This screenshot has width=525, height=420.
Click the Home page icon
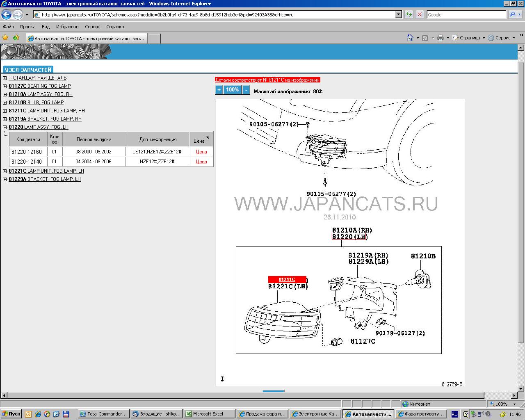pyautogui.click(x=410, y=38)
